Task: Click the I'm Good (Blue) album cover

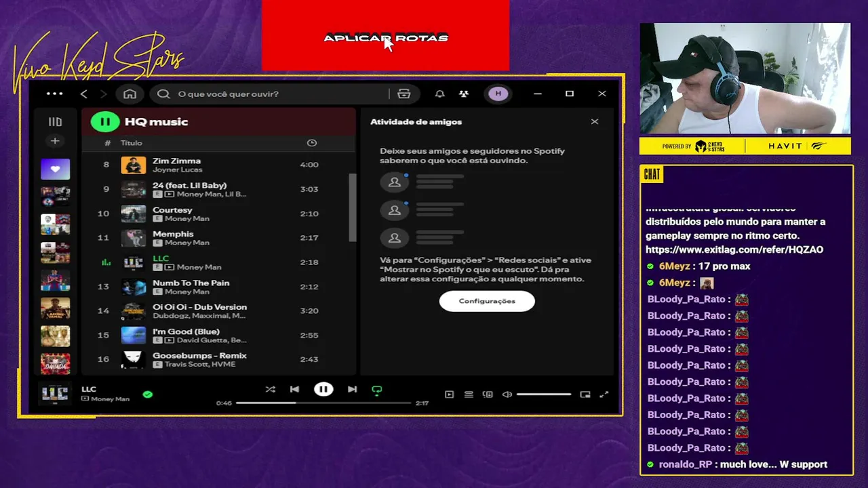Action: click(134, 335)
